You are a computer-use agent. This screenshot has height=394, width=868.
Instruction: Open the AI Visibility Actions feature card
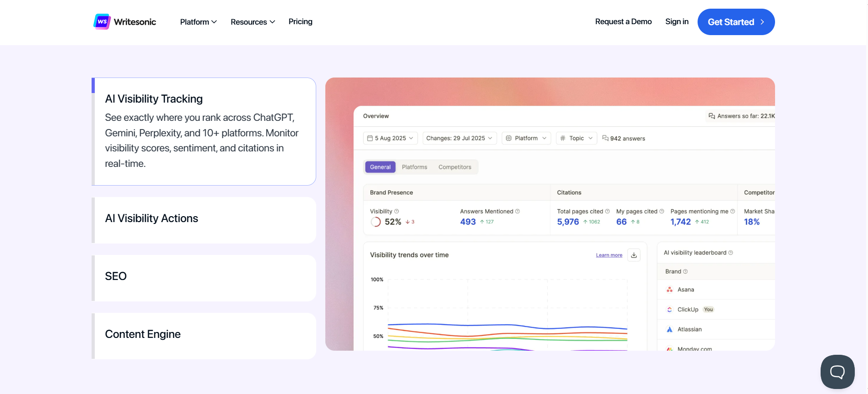point(204,220)
